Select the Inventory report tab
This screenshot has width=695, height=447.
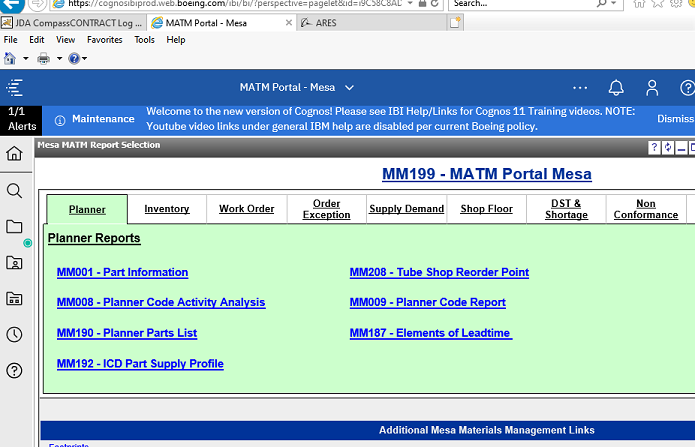[167, 208]
